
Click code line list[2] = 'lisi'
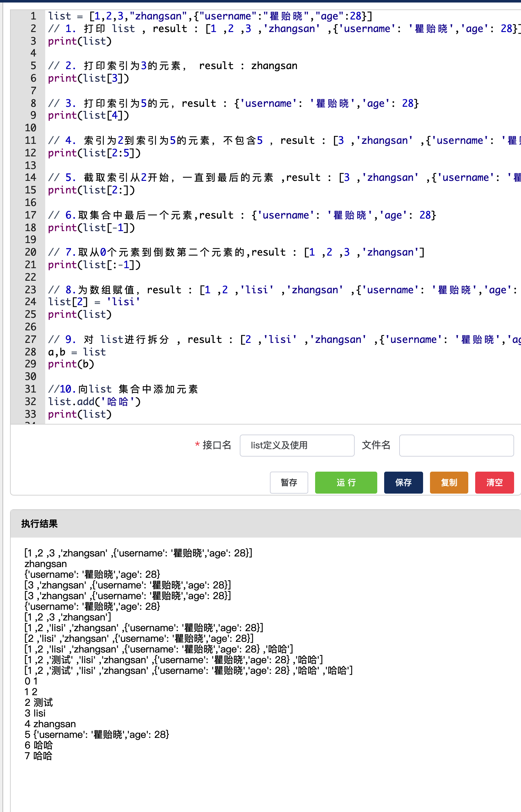(x=94, y=301)
